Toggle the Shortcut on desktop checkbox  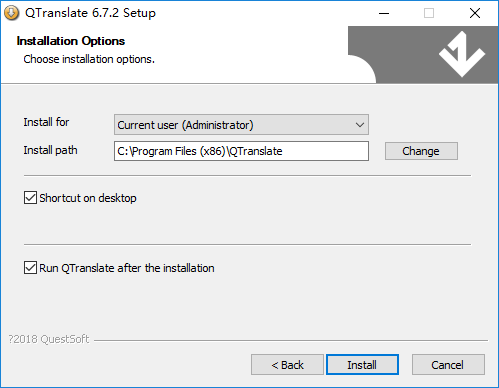coord(30,198)
